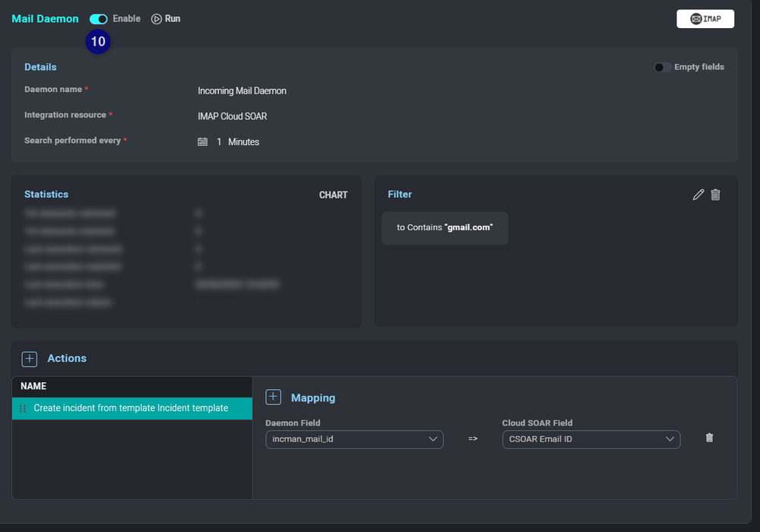The width and height of the screenshot is (760, 532).
Task: Open the Cloud SOAR Field dropdown
Action: 591,439
